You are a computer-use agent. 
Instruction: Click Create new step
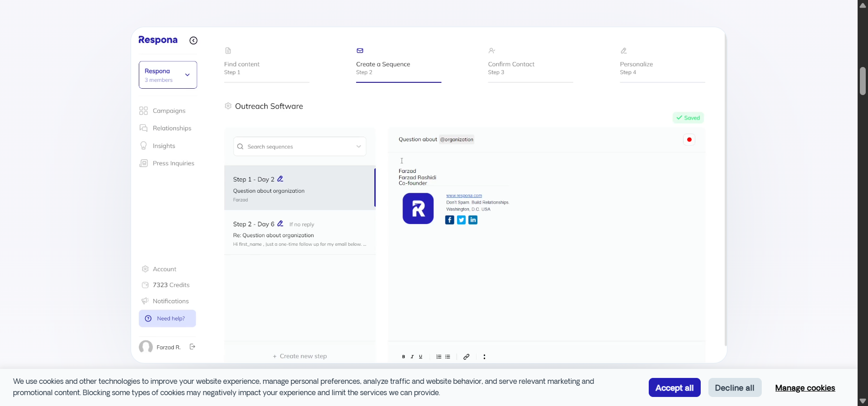click(x=300, y=356)
